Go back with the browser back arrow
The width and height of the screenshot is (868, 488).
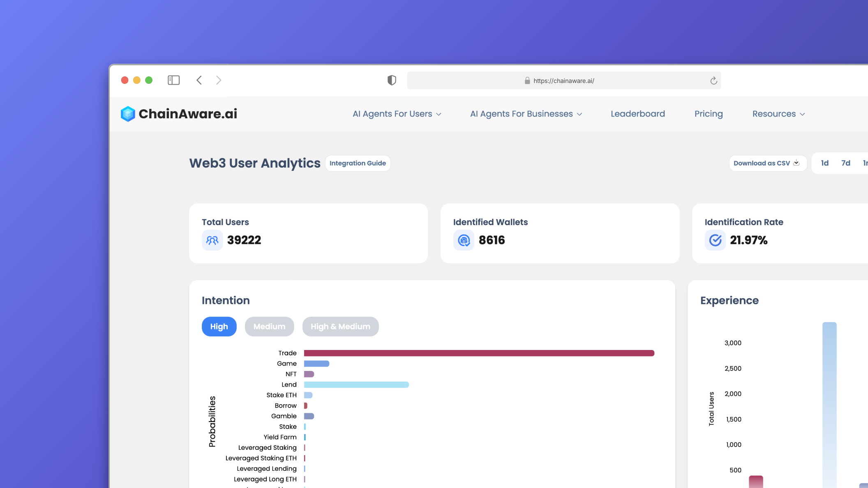[199, 80]
